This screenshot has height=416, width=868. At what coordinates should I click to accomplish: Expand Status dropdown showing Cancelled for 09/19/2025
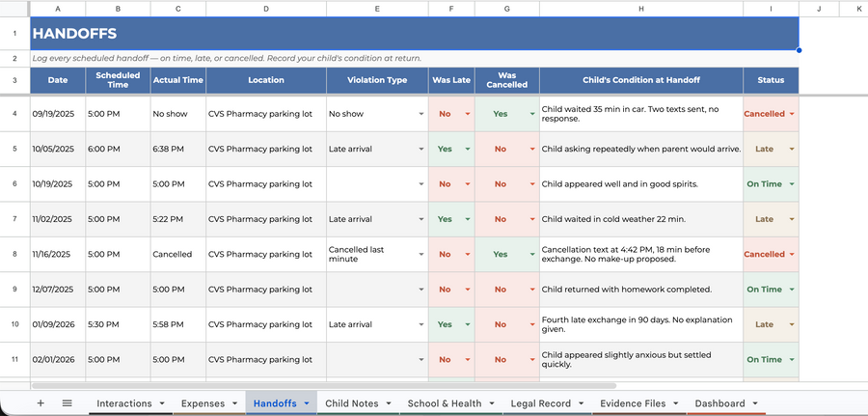[792, 114]
